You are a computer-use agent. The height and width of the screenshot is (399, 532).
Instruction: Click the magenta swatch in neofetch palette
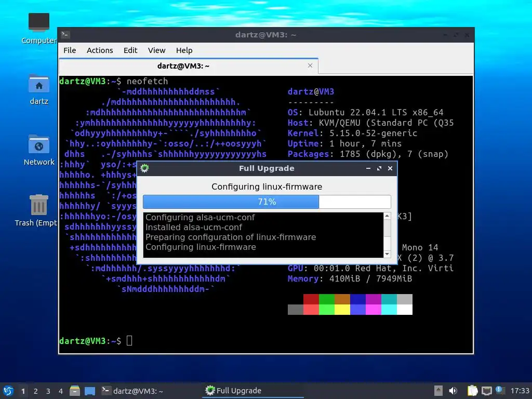(x=373, y=310)
